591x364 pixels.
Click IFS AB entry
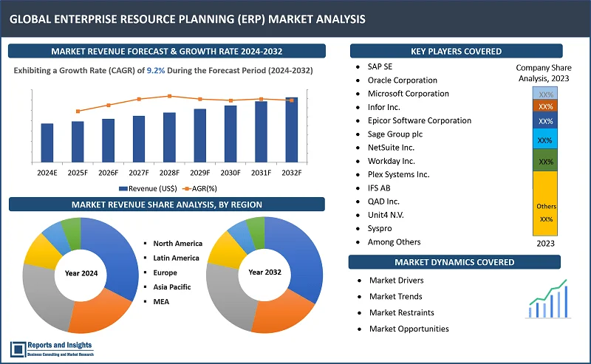click(x=379, y=188)
